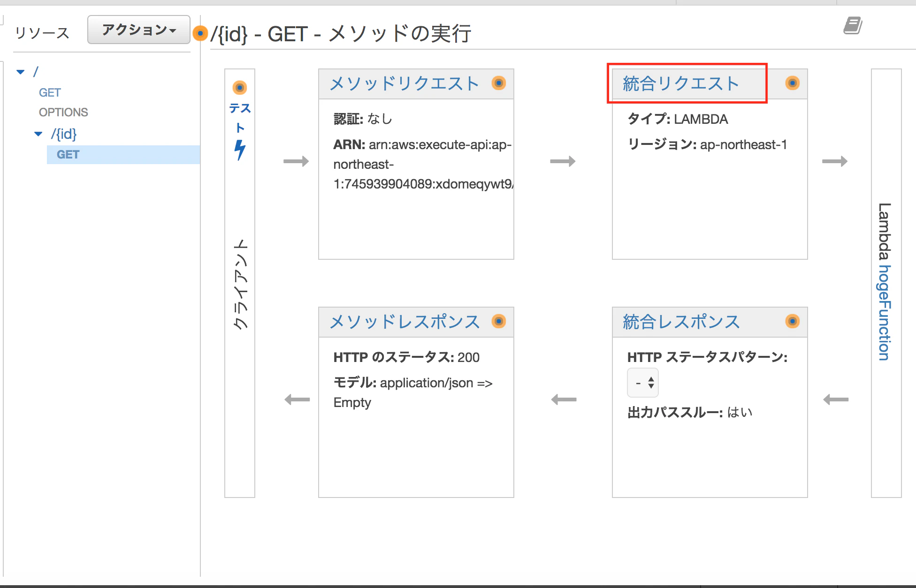Click モデル: application/json text

[413, 392]
